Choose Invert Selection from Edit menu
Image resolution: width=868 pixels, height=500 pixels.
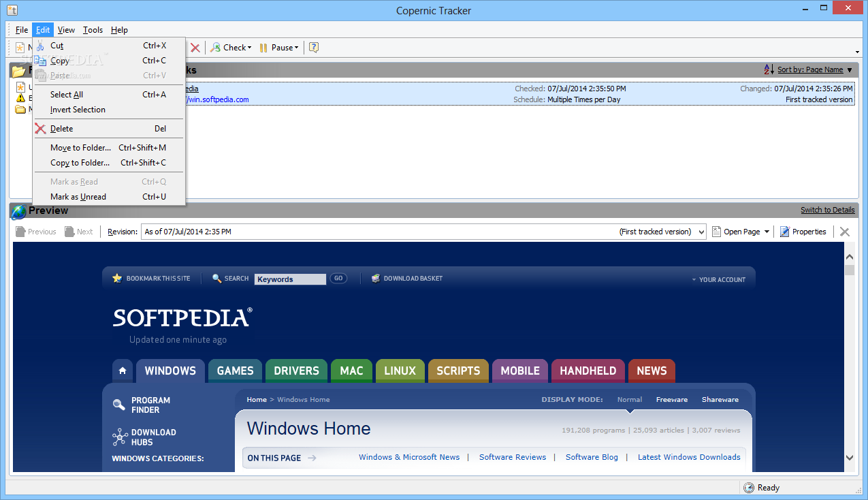109,110
